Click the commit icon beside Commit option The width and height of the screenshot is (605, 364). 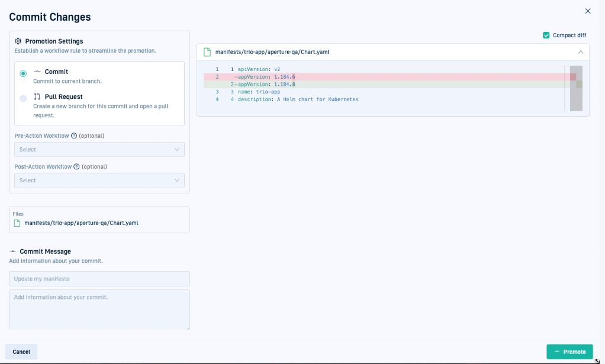[x=37, y=72]
